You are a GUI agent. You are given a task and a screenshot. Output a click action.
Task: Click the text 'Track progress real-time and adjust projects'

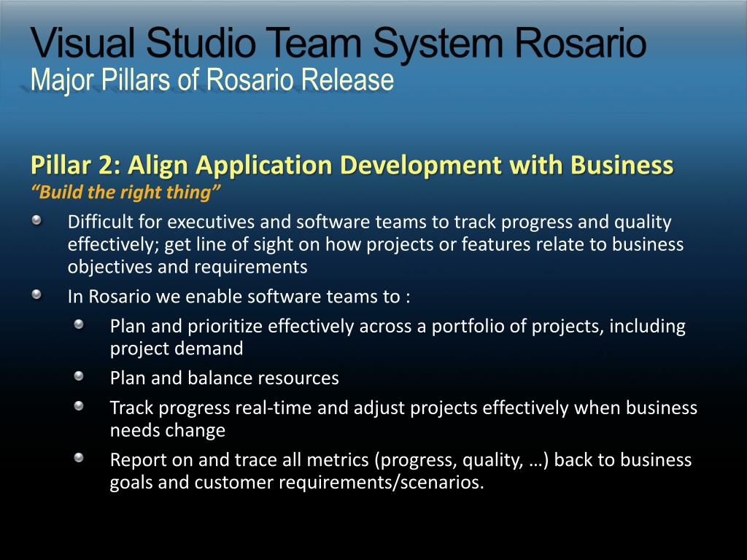(x=403, y=419)
